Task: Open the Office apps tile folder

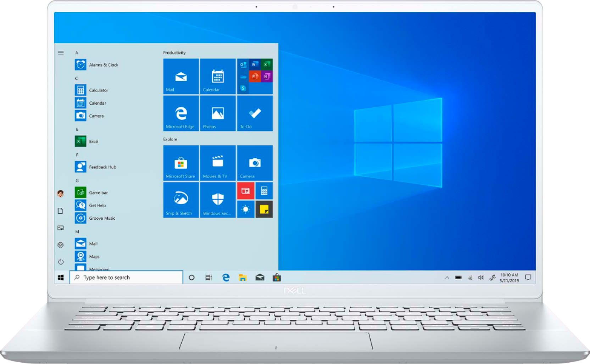Action: (x=255, y=76)
